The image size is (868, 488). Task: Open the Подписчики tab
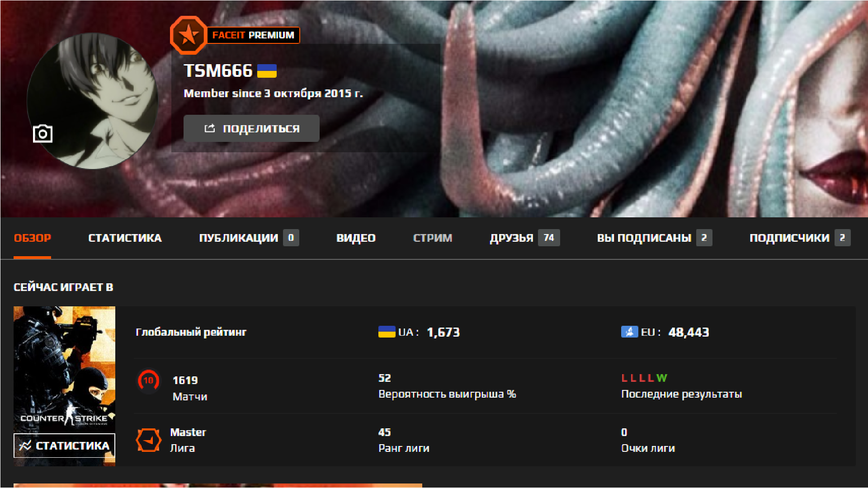pyautogui.click(x=789, y=238)
